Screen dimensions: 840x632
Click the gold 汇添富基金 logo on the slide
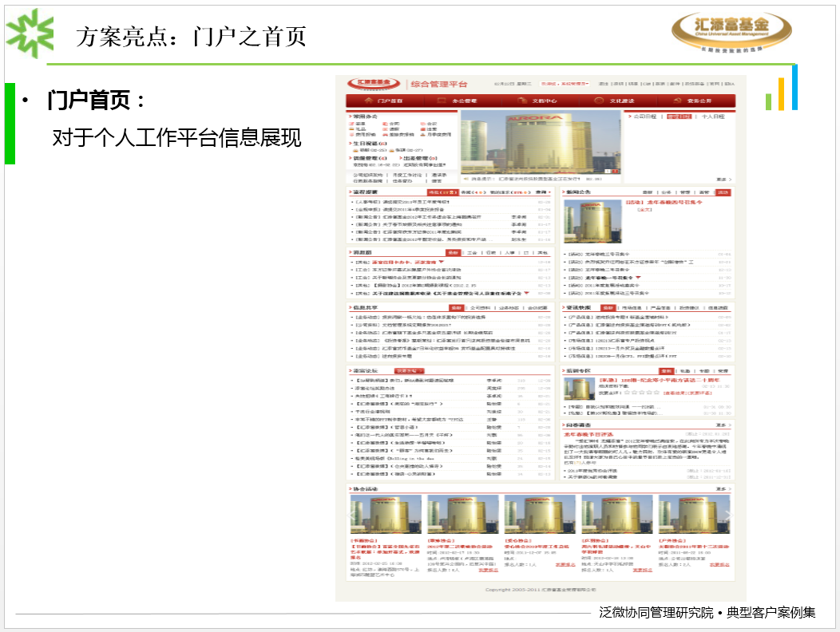pyautogui.click(x=731, y=31)
